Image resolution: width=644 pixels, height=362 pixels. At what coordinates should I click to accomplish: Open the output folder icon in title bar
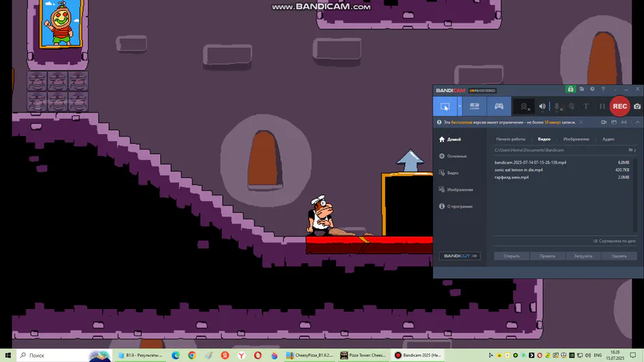(x=582, y=89)
